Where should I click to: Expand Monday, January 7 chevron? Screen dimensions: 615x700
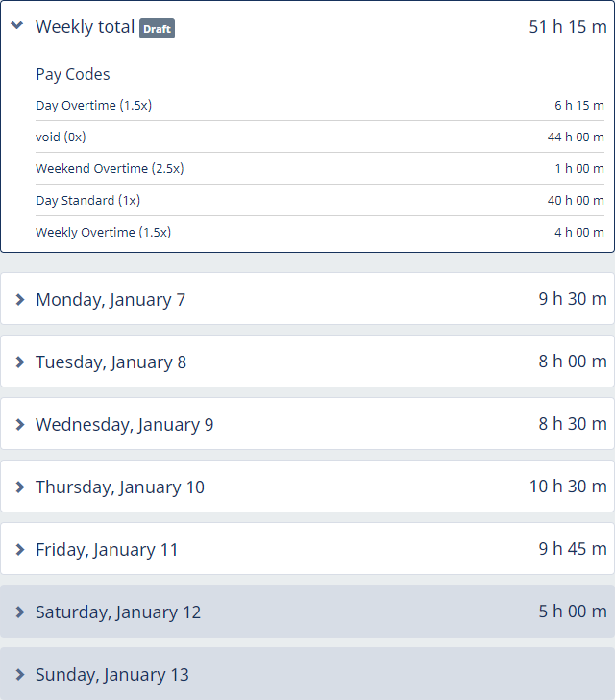coord(19,300)
